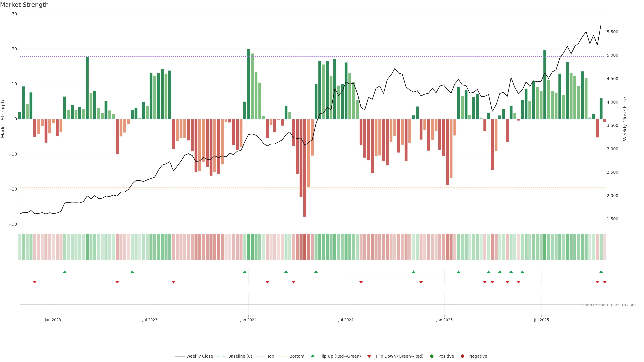Viewport: 644px width, 362px height.
Task: Click the Flip Down red triangle legend icon
Action: pyautogui.click(x=369, y=356)
